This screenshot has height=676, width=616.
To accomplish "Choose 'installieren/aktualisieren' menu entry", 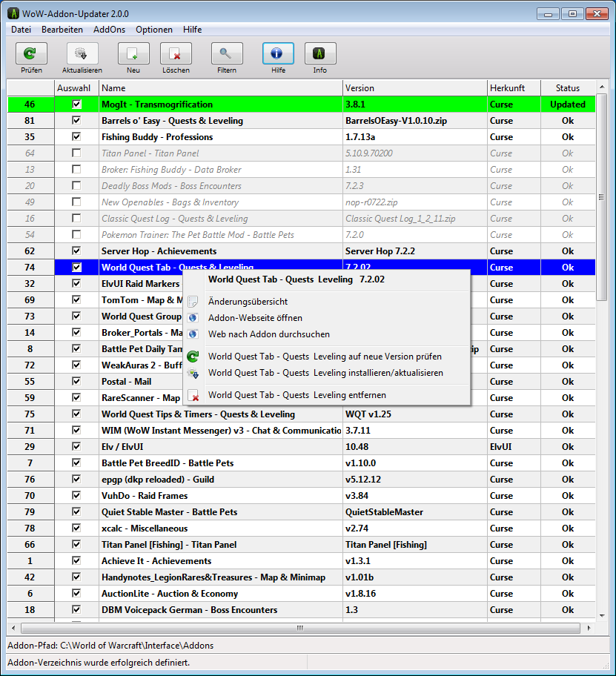I will click(x=326, y=373).
